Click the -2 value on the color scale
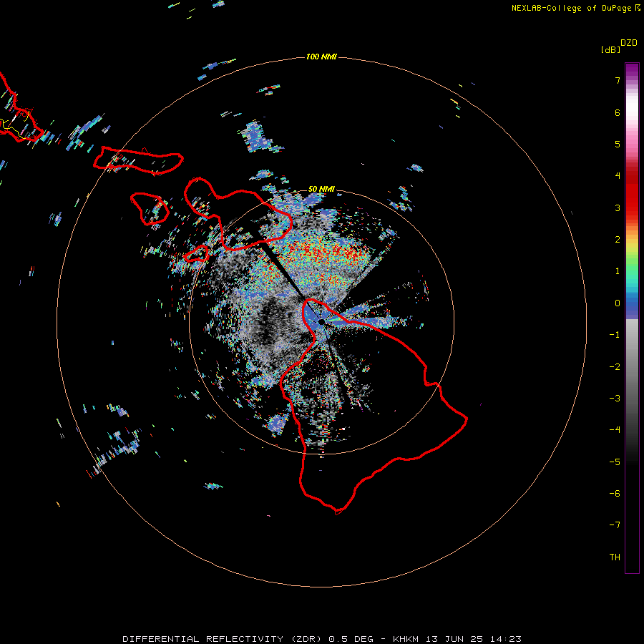This screenshot has height=644, width=644. tap(615, 367)
